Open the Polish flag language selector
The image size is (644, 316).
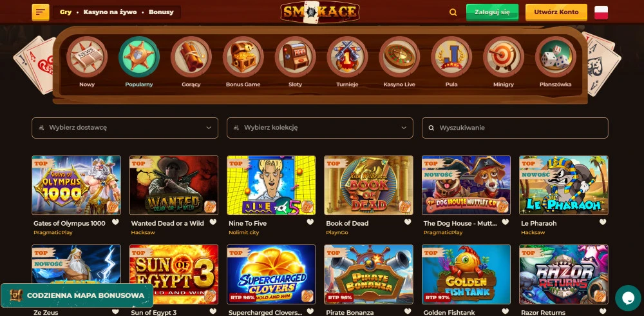[x=601, y=12]
